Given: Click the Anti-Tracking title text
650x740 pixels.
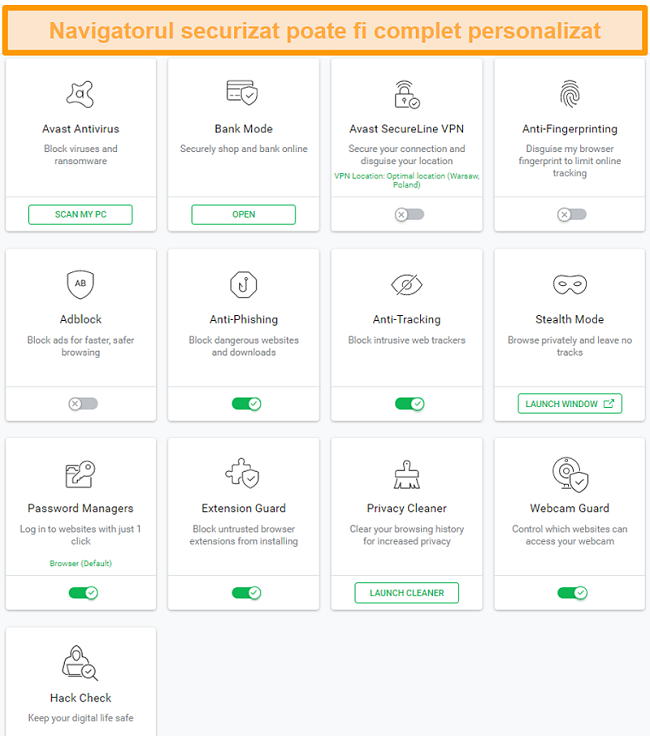Looking at the screenshot, I should [407, 320].
